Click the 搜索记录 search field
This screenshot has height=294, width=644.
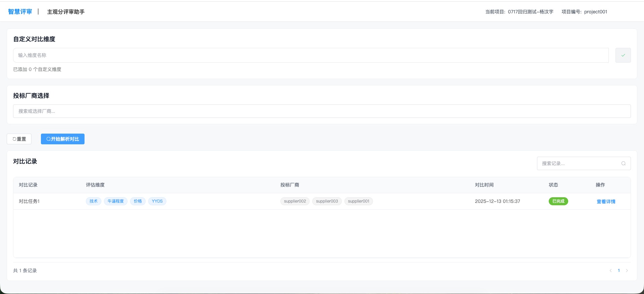tap(580, 163)
